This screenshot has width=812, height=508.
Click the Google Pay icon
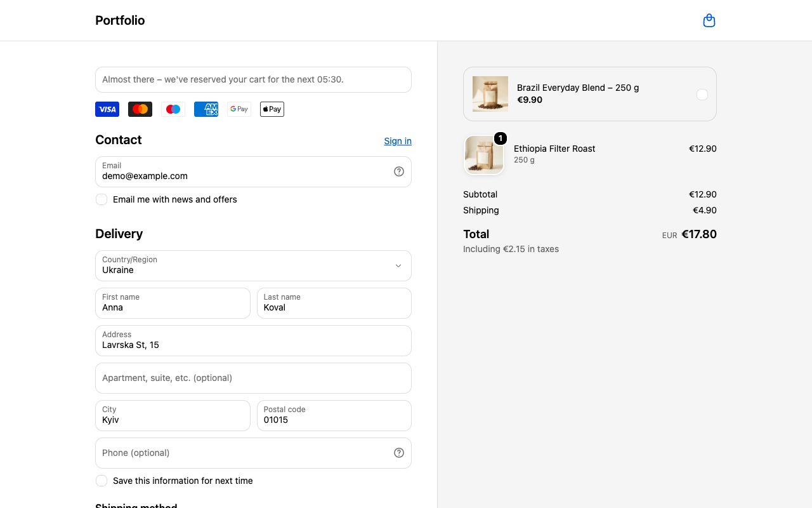click(239, 109)
